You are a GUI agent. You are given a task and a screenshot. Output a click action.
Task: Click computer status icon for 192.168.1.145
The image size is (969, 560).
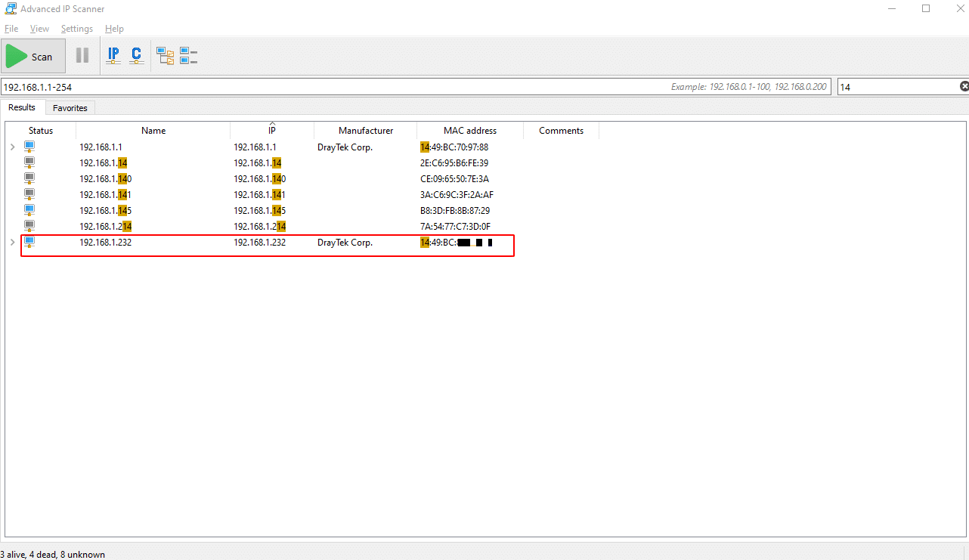[29, 210]
